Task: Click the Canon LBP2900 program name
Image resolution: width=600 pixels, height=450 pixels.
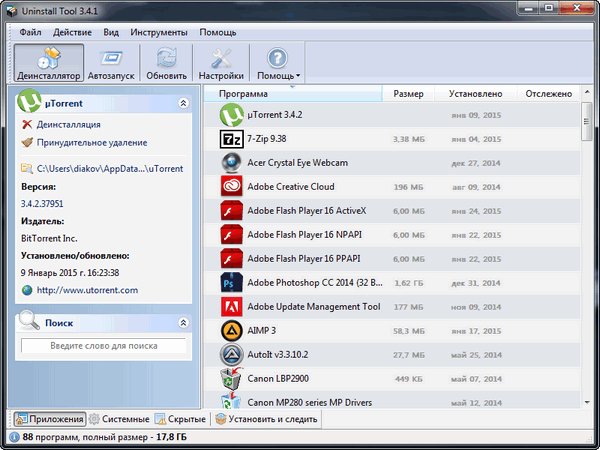Action: pyautogui.click(x=278, y=378)
